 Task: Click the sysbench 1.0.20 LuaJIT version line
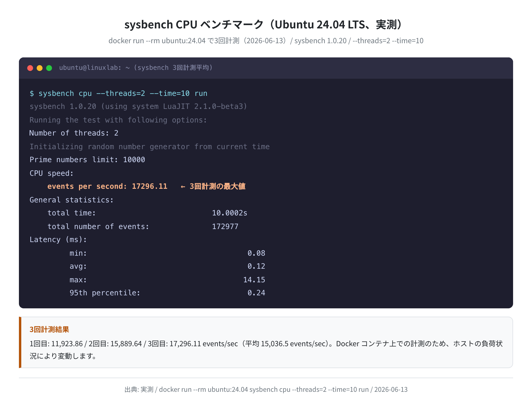[138, 107]
